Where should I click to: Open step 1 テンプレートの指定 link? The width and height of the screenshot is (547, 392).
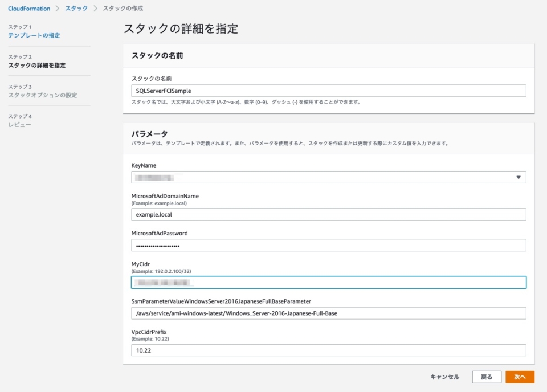point(34,35)
